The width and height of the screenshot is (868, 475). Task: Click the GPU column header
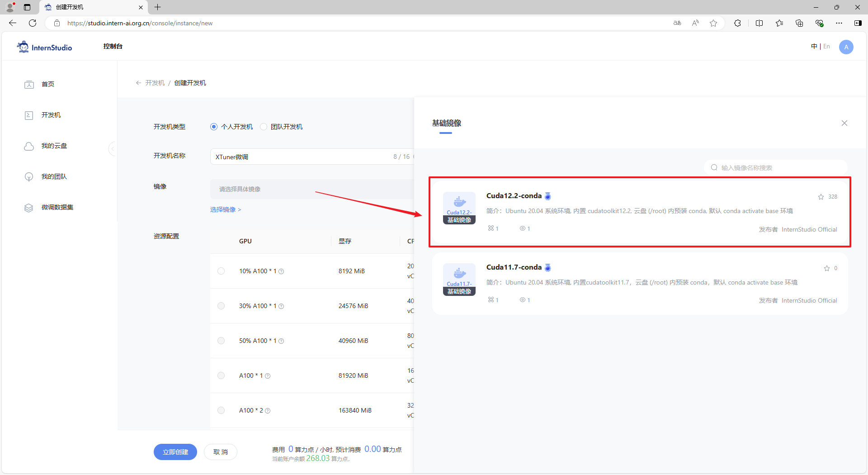coord(245,241)
